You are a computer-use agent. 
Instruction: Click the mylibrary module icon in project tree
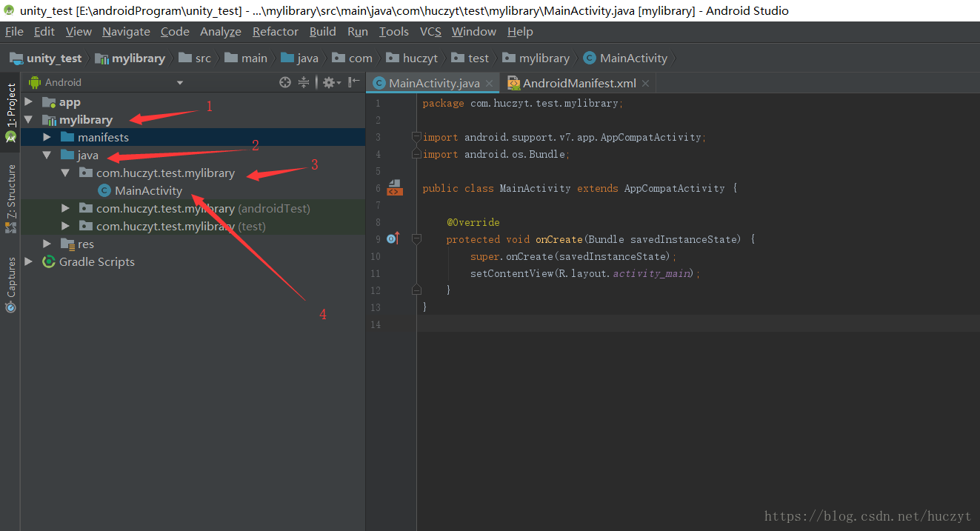[49, 120]
